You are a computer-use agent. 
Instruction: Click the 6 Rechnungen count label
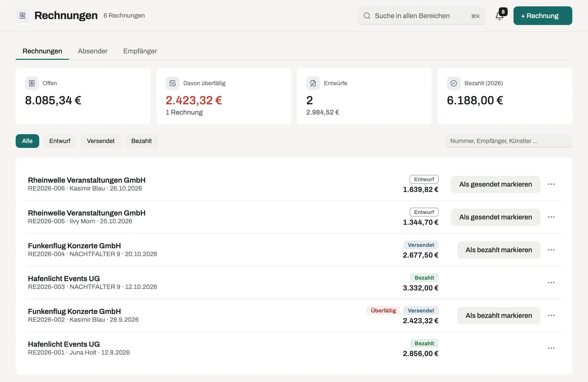pos(124,15)
